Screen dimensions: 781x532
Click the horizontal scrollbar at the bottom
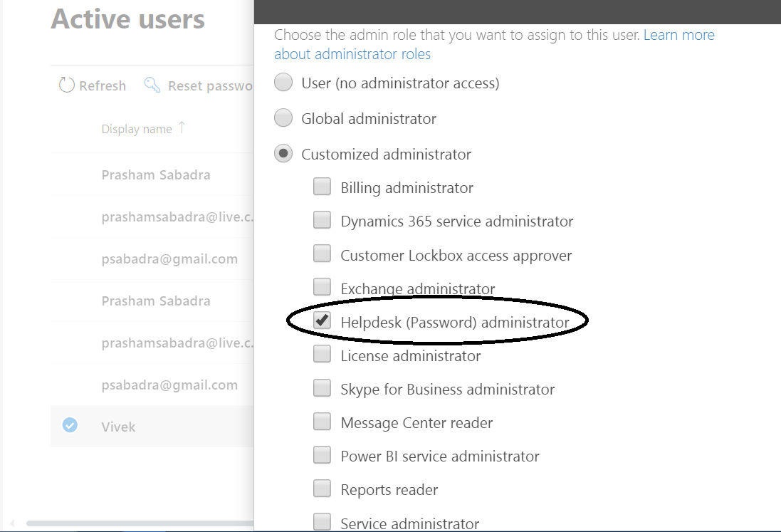(x=128, y=523)
